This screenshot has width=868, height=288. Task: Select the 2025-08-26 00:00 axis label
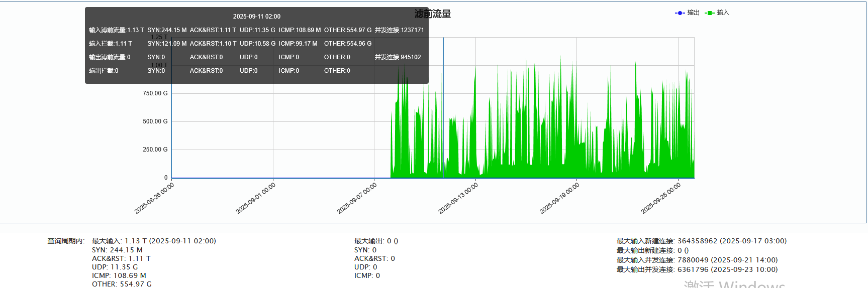[154, 198]
